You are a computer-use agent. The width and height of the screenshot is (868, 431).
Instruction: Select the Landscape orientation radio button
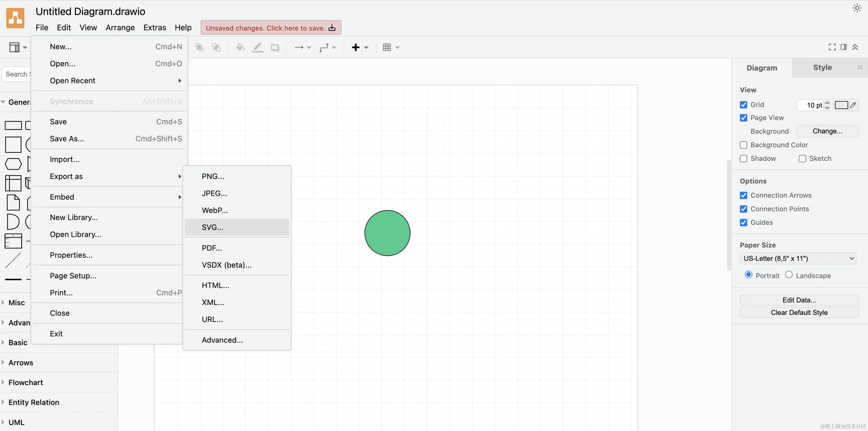click(788, 275)
